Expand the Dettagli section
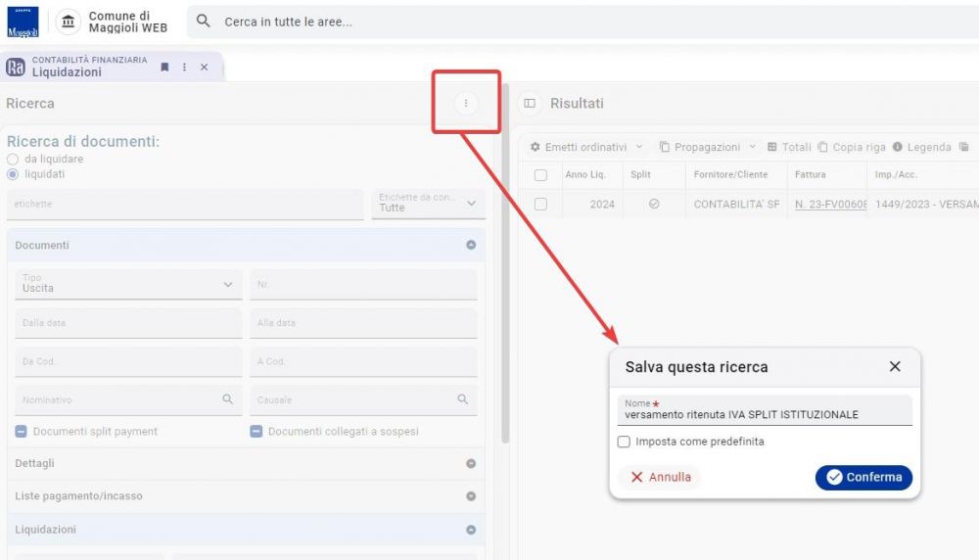This screenshot has height=560, width=979. coord(471,464)
